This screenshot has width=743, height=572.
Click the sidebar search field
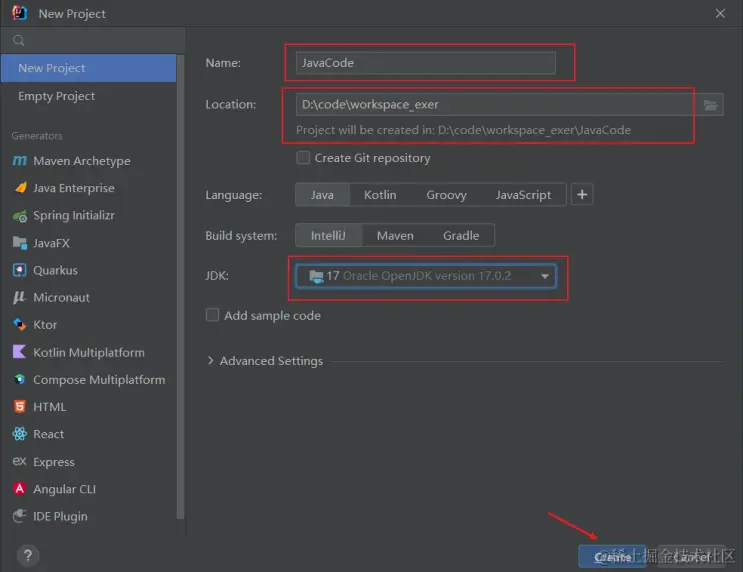tap(93, 41)
